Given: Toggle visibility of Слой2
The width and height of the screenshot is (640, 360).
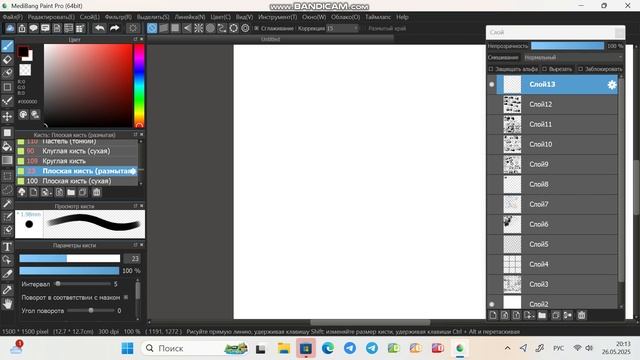Looking at the screenshot, I should (491, 304).
